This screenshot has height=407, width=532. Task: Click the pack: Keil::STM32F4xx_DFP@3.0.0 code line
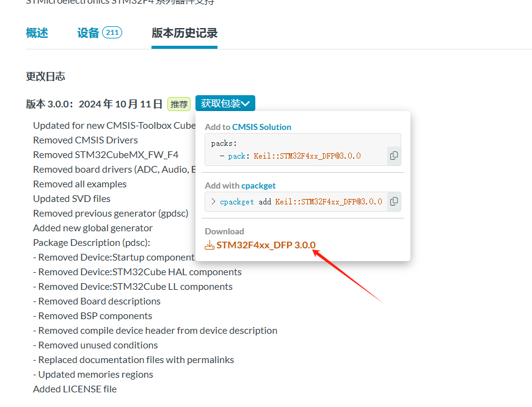click(290, 156)
